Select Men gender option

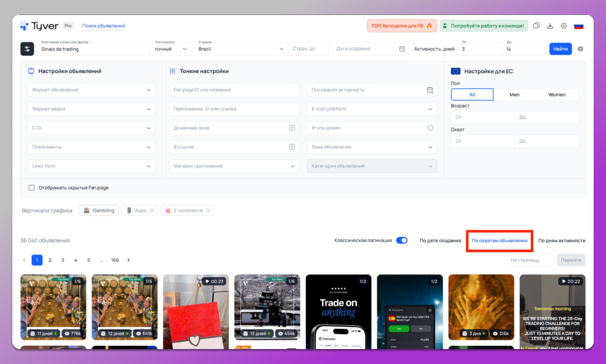pyautogui.click(x=514, y=95)
